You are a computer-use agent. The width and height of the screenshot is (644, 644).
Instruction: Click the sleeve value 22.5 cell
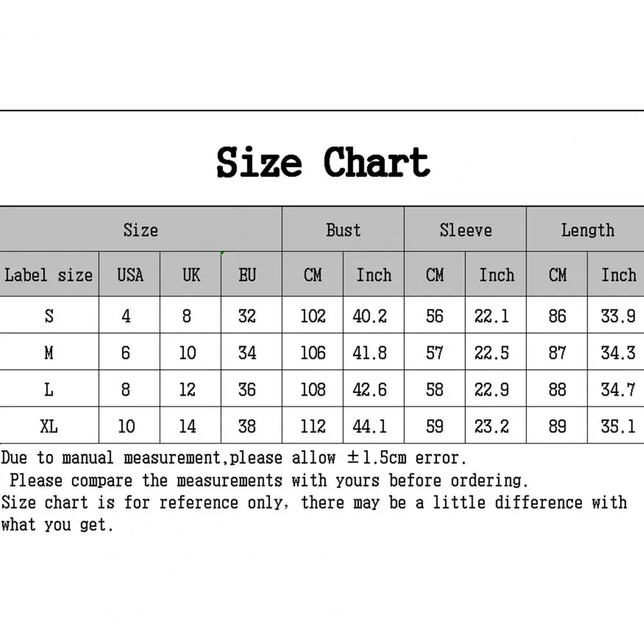pyautogui.click(x=496, y=352)
